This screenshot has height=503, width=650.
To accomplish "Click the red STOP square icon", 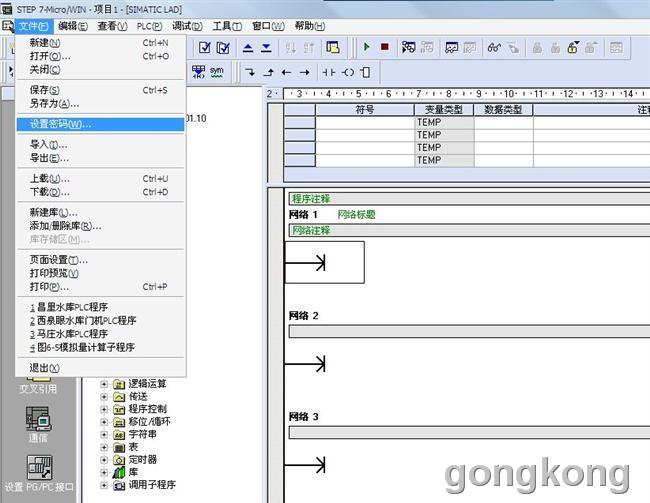I will 385,47.
